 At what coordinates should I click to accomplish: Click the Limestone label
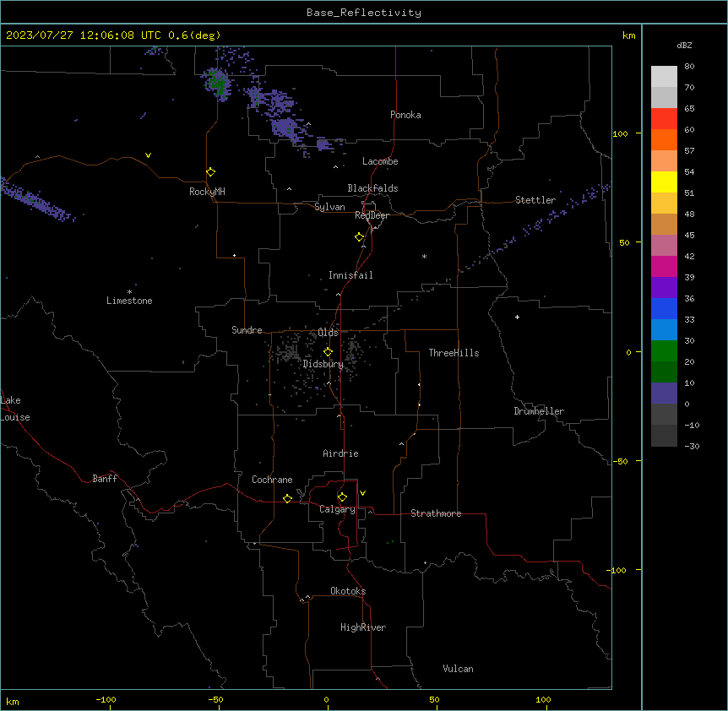pos(129,301)
